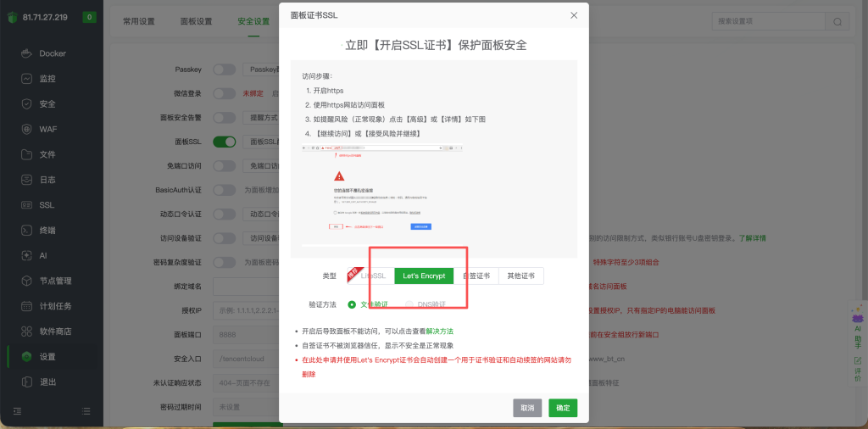Click the red Let's Encrypt warning note
868x429 pixels.
pyautogui.click(x=437, y=366)
